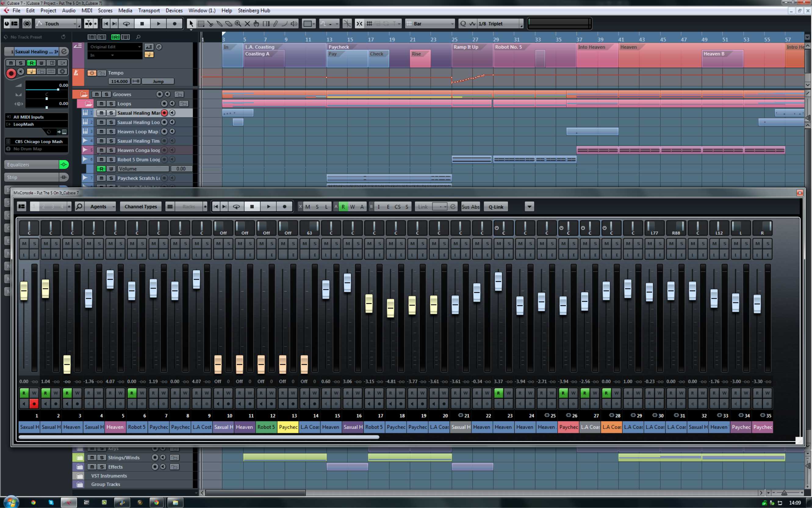This screenshot has width=812, height=508.
Task: Select the Audio menu item
Action: (68, 11)
